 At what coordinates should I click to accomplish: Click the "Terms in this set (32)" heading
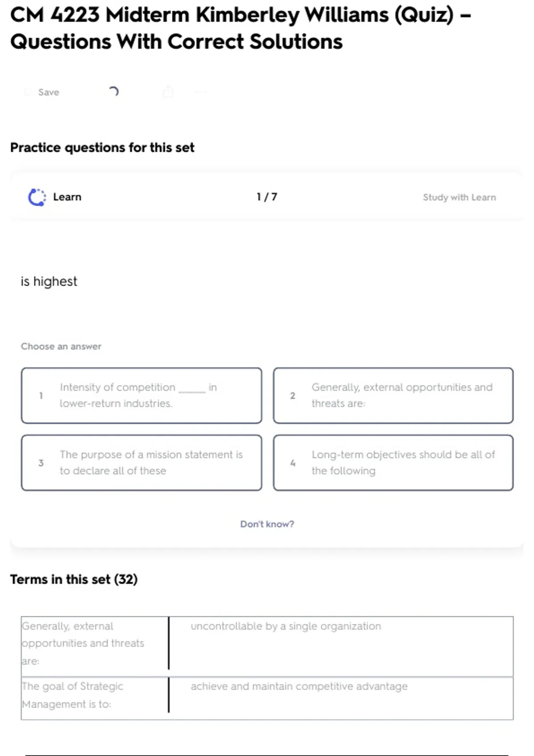(x=74, y=579)
